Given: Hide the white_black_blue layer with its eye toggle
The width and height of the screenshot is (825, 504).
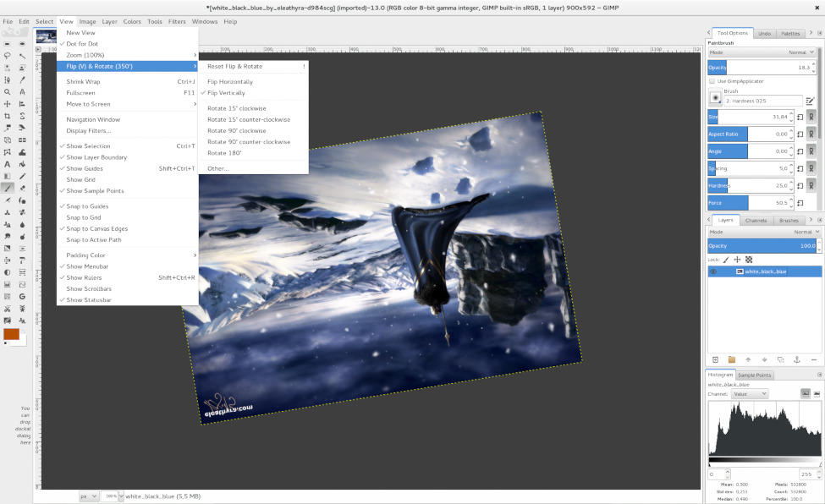Looking at the screenshot, I should tap(713, 271).
